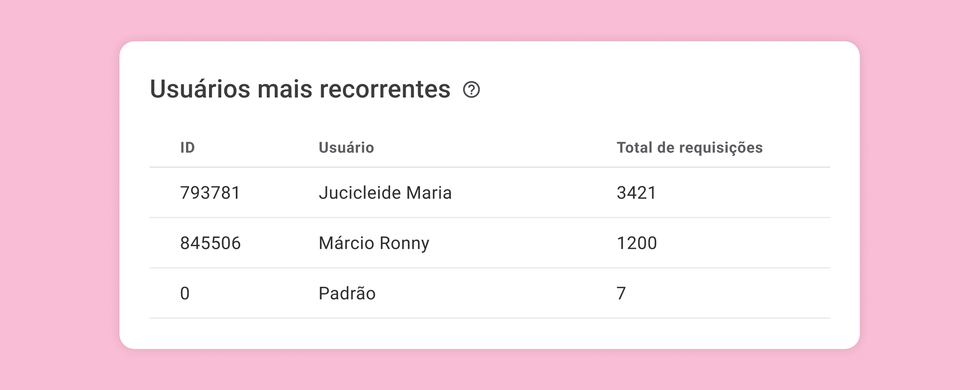Screen dimensions: 980x390
Task: Click the ID column header
Action: point(188,148)
